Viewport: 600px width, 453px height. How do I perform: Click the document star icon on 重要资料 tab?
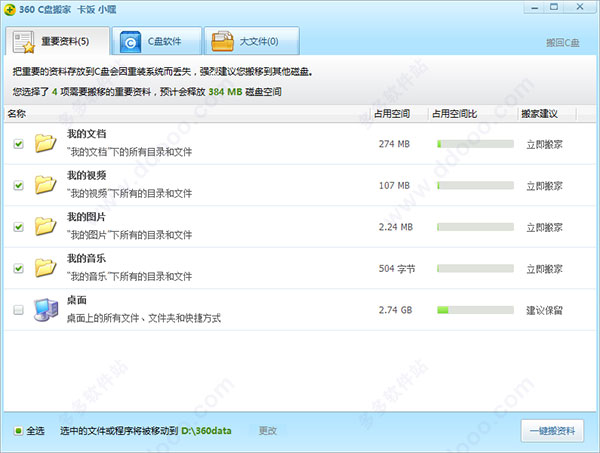pos(23,42)
